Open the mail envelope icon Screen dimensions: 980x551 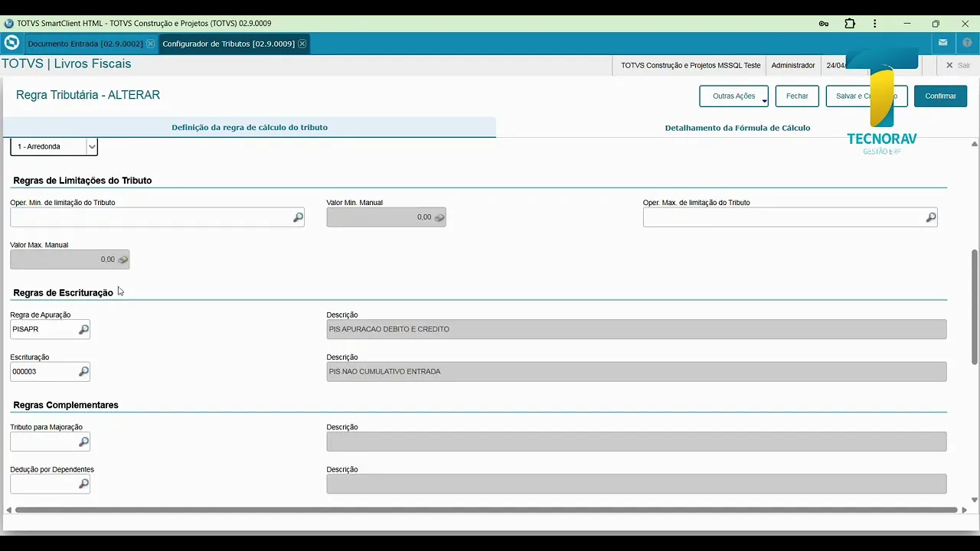click(942, 43)
